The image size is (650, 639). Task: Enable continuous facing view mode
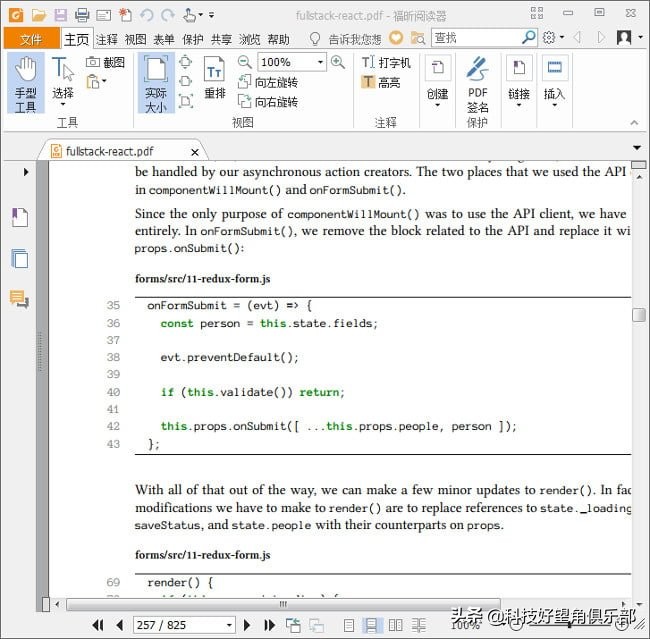[419, 625]
